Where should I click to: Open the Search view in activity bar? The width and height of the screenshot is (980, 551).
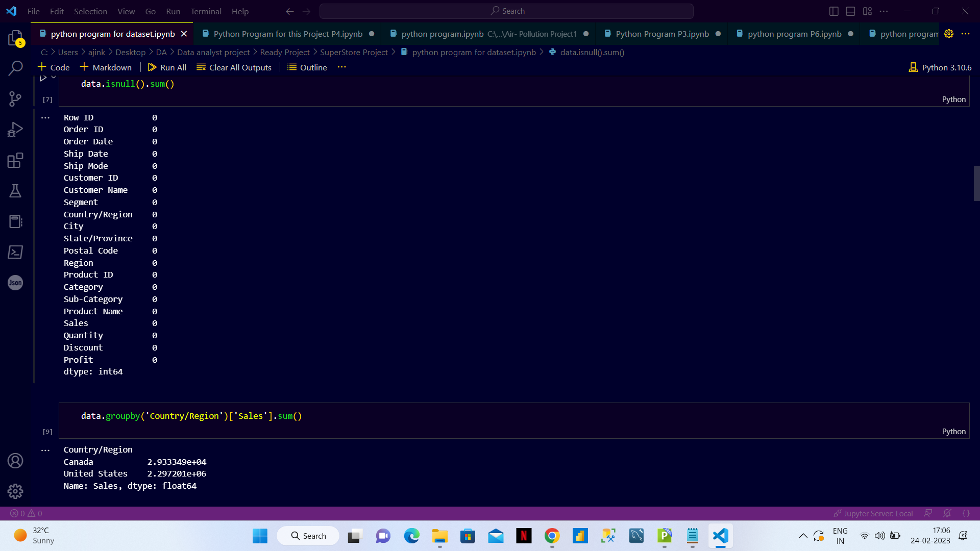[15, 68]
